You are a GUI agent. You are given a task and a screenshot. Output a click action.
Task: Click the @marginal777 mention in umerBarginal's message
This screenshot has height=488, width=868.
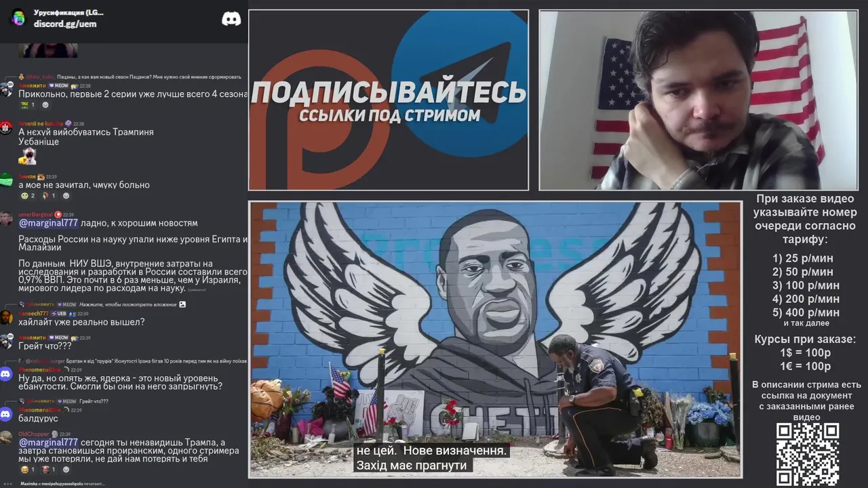[48, 223]
